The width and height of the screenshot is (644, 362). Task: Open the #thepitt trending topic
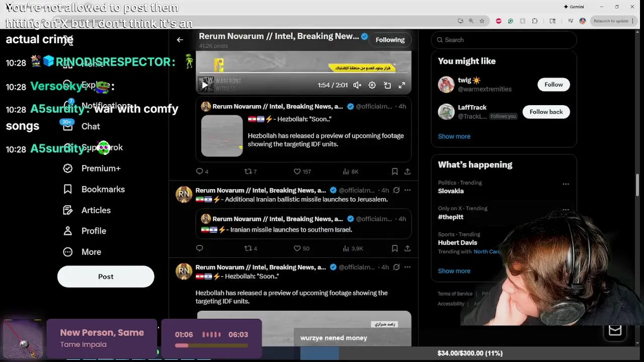pyautogui.click(x=450, y=217)
